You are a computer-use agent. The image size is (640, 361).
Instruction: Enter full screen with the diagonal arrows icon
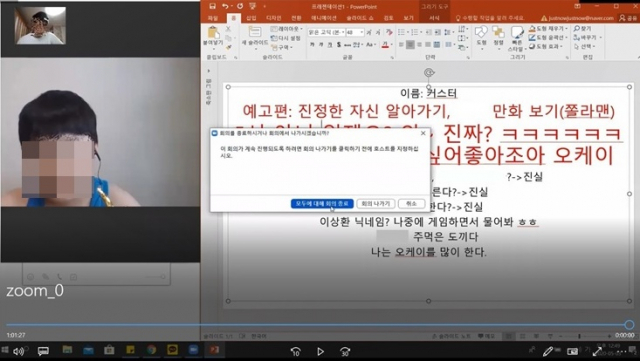(x=597, y=351)
